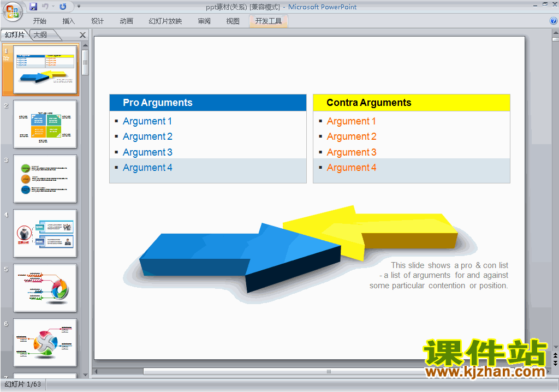Screen dimensions: 559x392
Task: Click blue Argument 3 in Pro list
Action: pos(147,152)
